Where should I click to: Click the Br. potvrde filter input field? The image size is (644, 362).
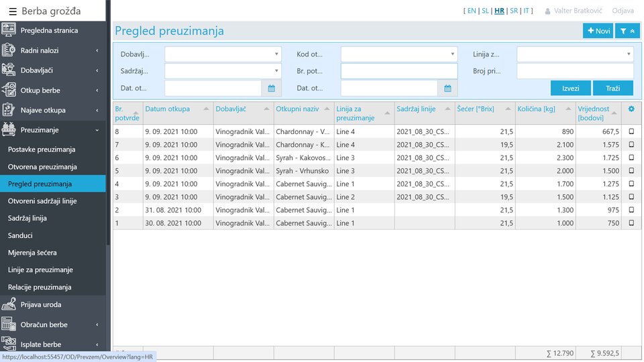click(398, 71)
